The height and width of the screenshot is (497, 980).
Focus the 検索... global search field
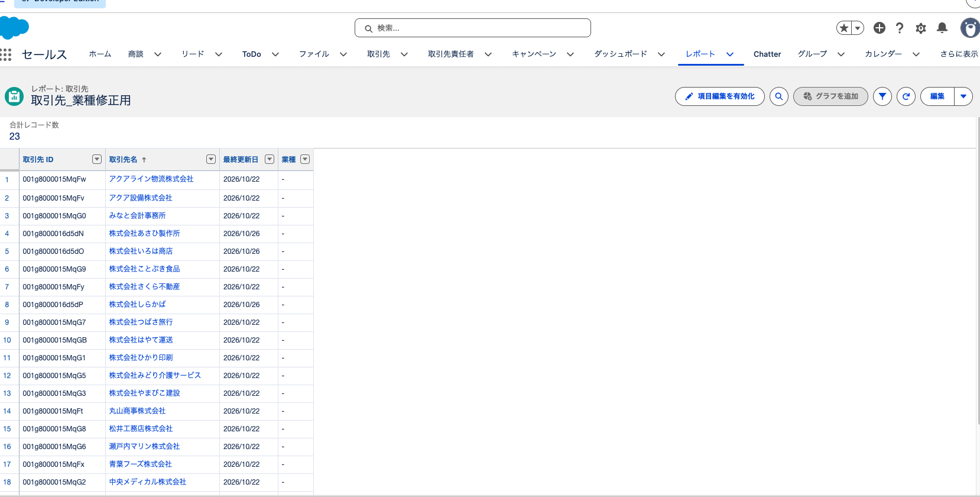tap(473, 28)
